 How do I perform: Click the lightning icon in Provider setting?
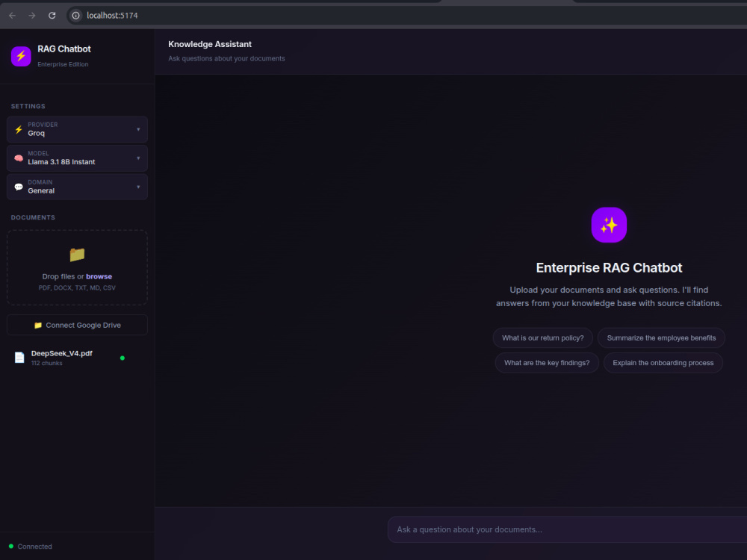(x=19, y=129)
